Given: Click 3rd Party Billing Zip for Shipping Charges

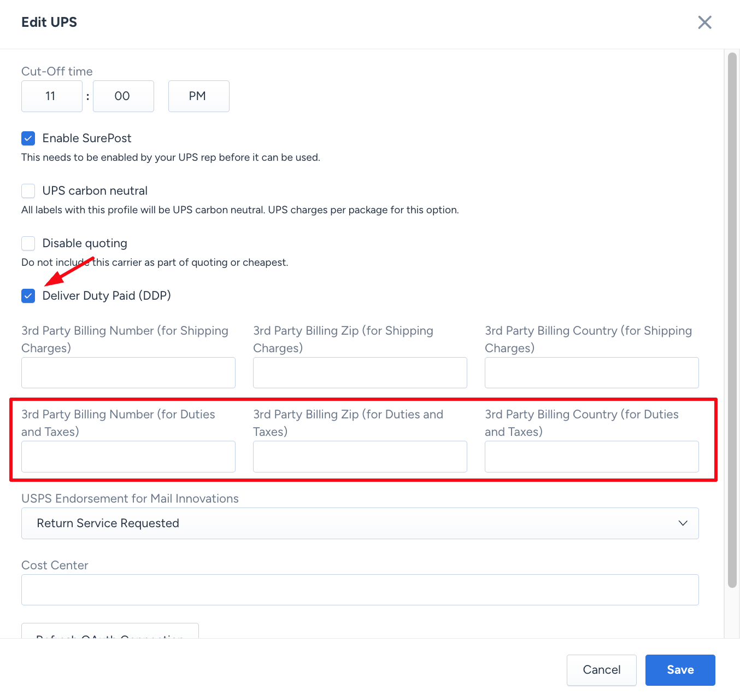Looking at the screenshot, I should pyautogui.click(x=360, y=373).
